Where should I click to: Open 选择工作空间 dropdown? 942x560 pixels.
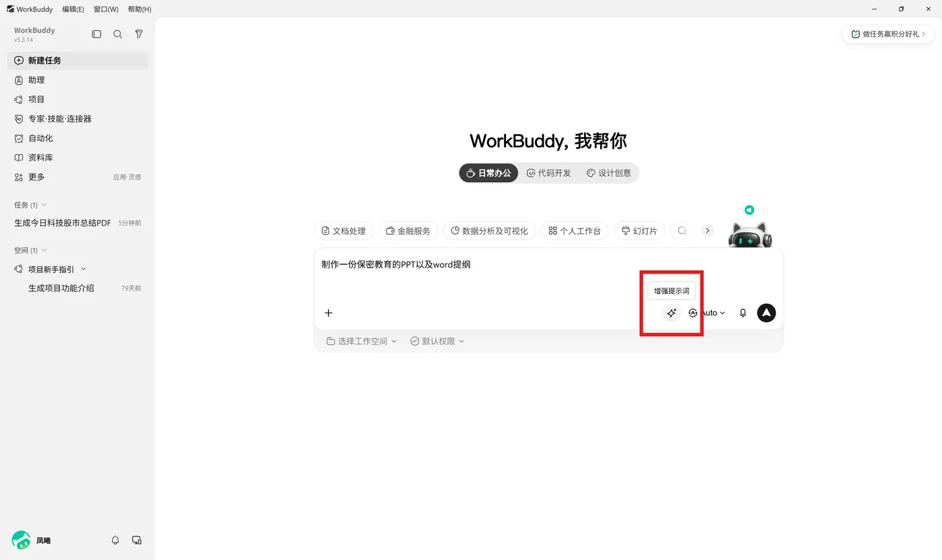tap(362, 342)
